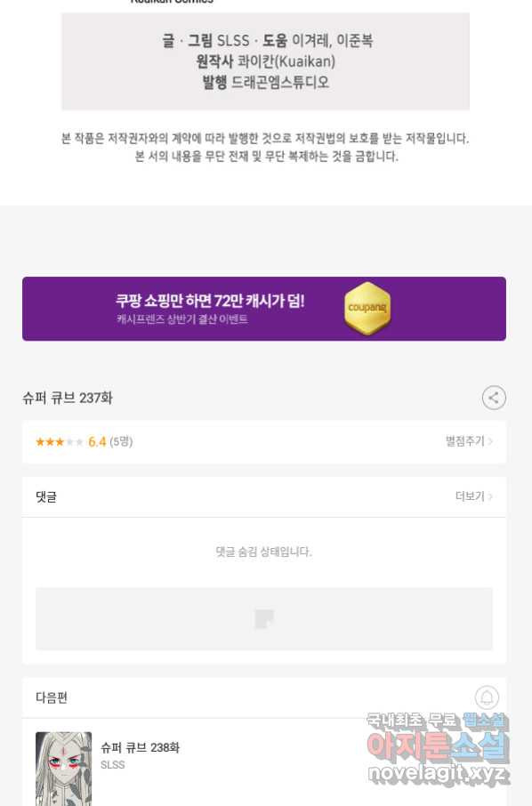532x806 pixels.
Task: Click the share icon beside 슈퍼 큐브 237화
Action: (x=494, y=398)
